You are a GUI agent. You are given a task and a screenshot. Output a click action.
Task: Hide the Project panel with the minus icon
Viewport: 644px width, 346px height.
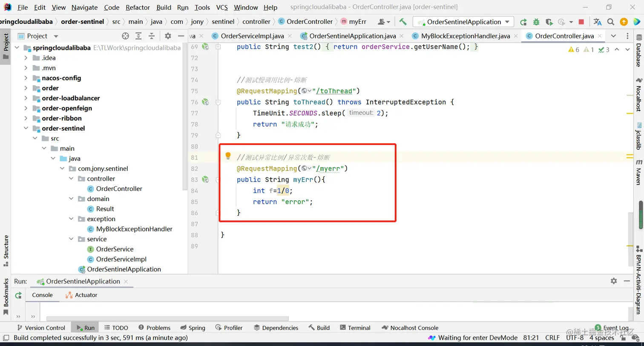click(181, 36)
